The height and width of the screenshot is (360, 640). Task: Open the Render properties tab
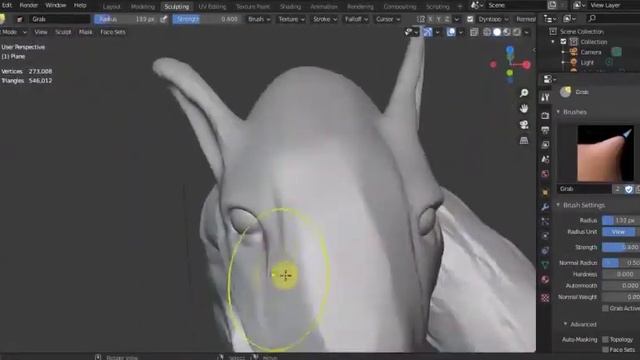545,116
